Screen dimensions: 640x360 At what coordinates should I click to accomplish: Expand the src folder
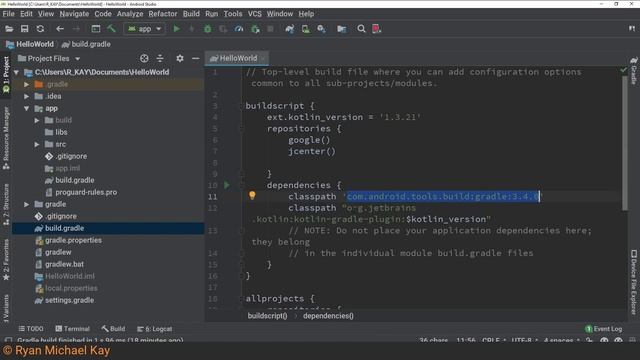click(37, 144)
